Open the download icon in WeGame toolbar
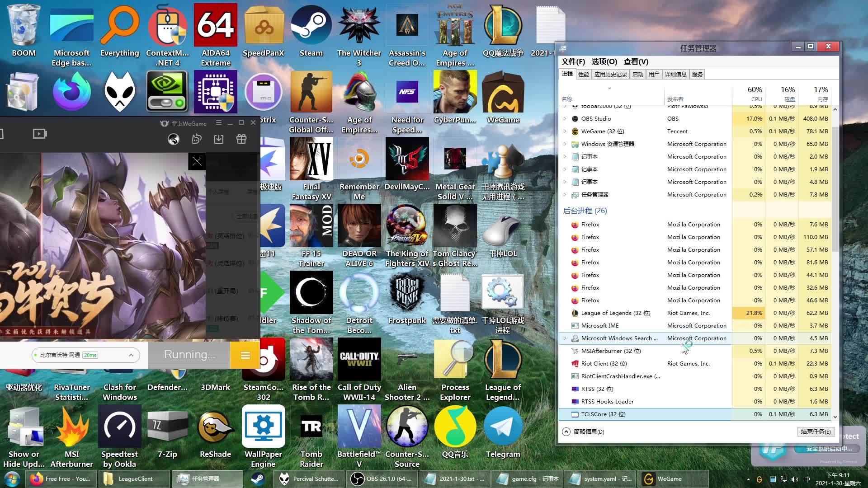 point(219,139)
